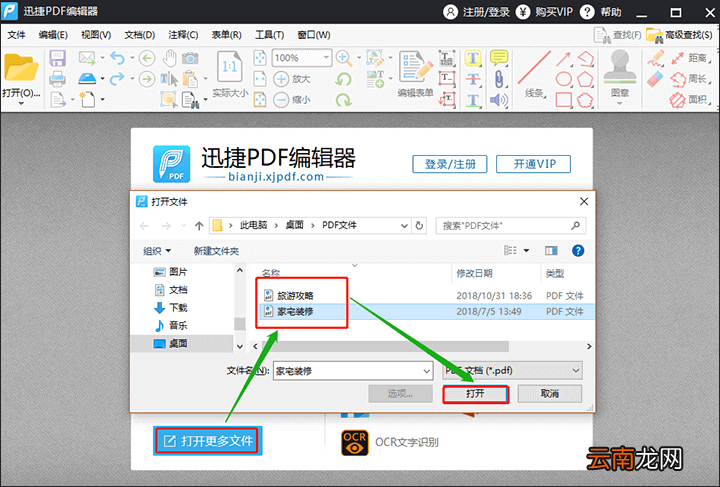This screenshot has height=487, width=720.
Task: Select 下载 in the navigation pane
Action: click(x=171, y=308)
